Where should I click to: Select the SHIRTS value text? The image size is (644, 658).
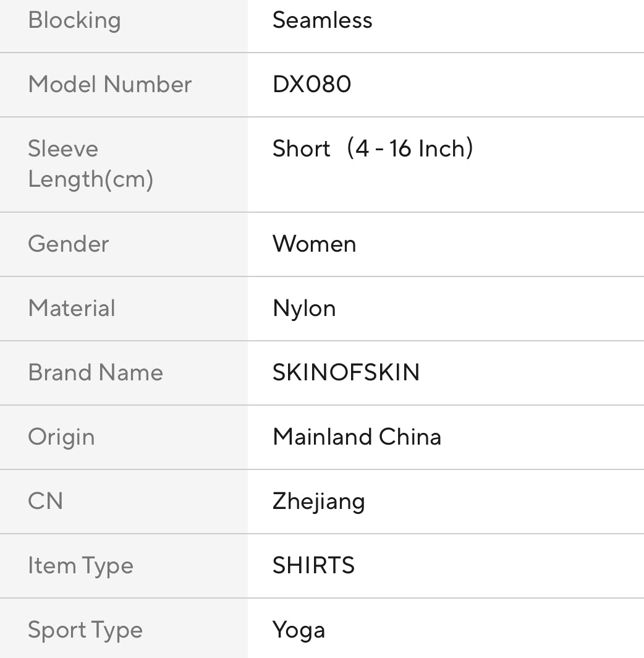tap(313, 566)
